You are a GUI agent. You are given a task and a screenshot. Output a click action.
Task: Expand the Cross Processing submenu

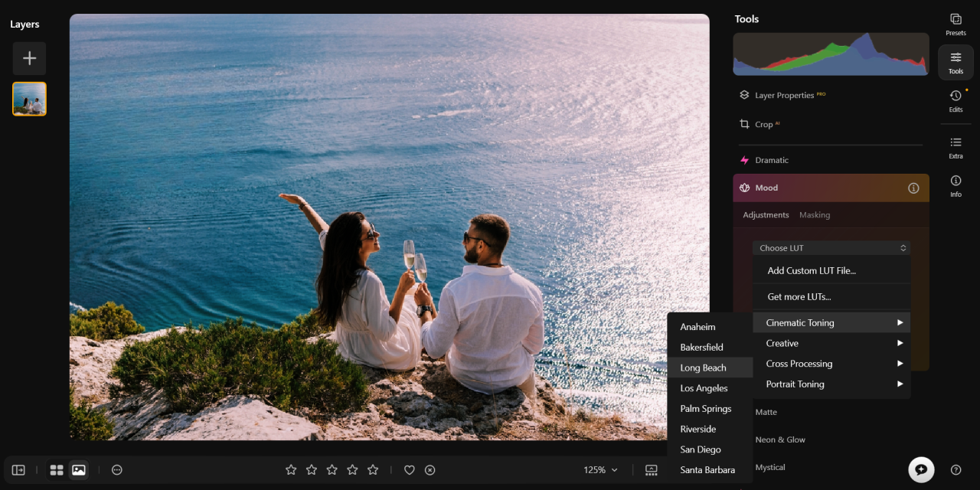click(x=832, y=364)
